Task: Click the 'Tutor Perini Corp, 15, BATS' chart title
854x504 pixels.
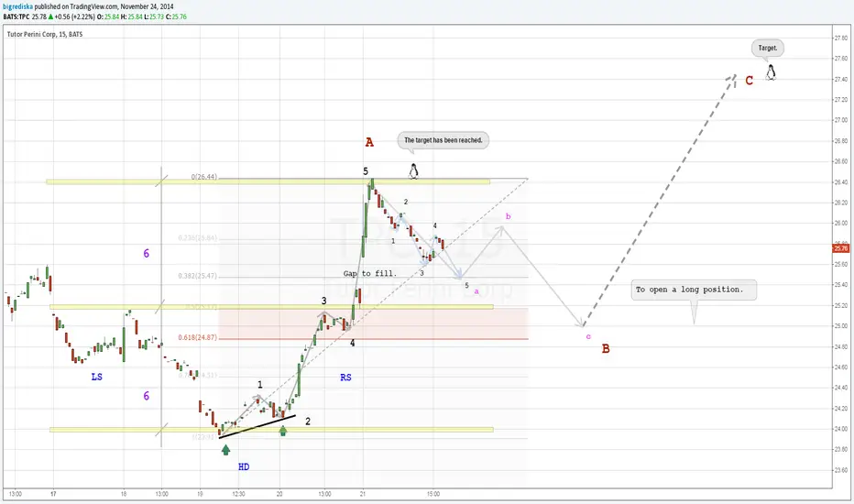Action: pyautogui.click(x=45, y=34)
